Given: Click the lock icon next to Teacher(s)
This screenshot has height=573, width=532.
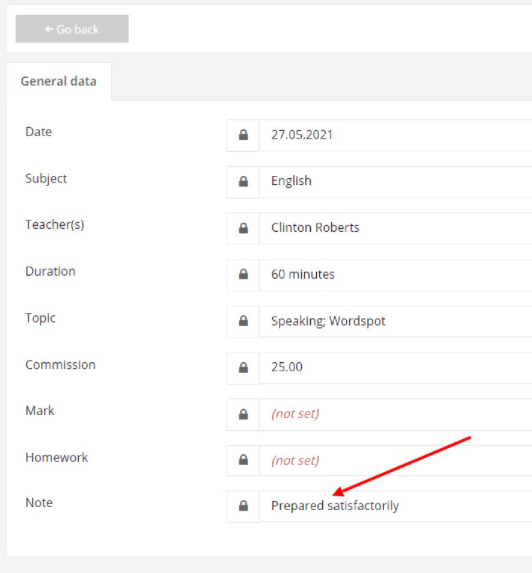Looking at the screenshot, I should coord(243,228).
